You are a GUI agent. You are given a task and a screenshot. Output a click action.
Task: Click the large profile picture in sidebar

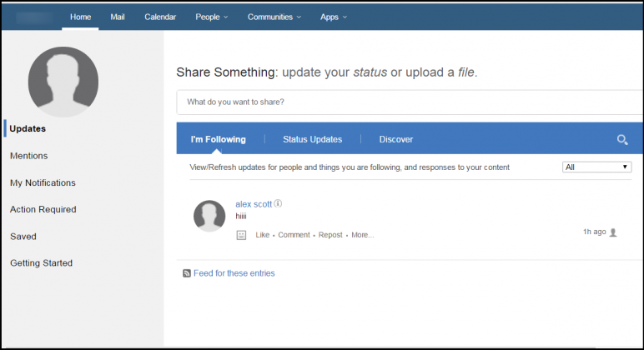coord(63,81)
